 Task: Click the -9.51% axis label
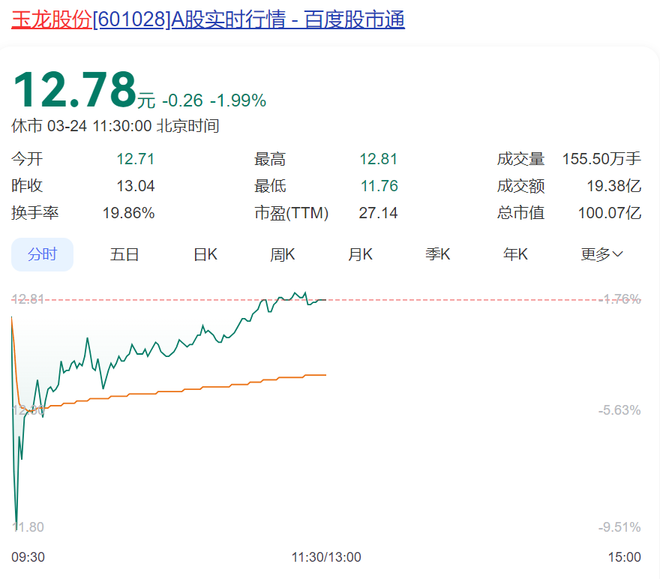point(620,527)
